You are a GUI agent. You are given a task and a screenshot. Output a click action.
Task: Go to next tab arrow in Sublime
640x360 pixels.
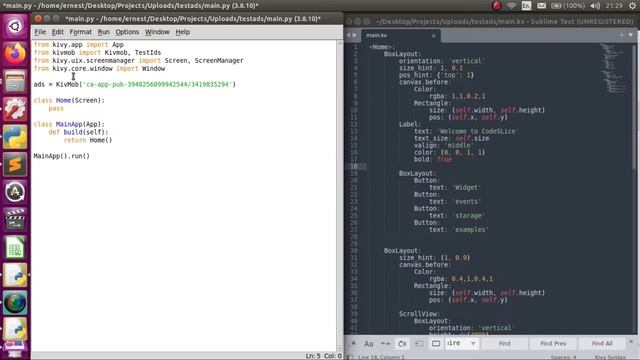[354, 35]
